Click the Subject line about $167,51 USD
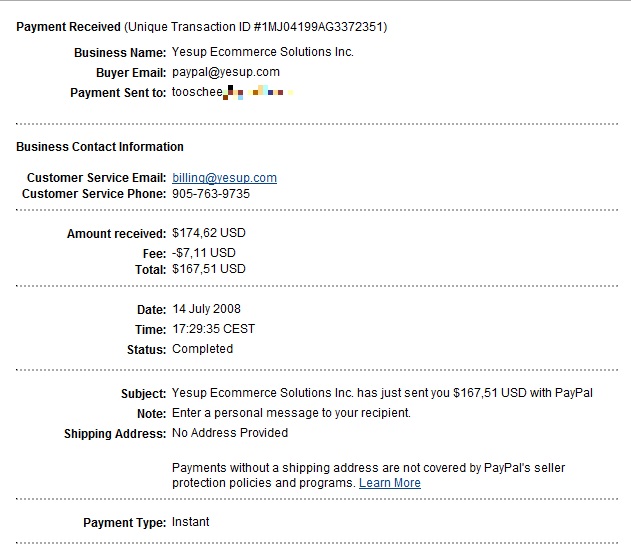Viewport: 631px width, 558px height. [x=382, y=393]
